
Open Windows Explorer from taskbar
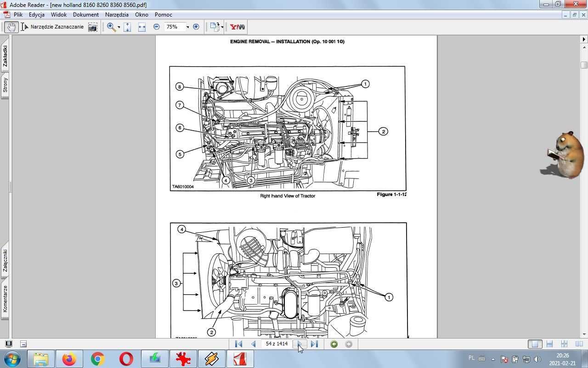pyautogui.click(x=41, y=359)
